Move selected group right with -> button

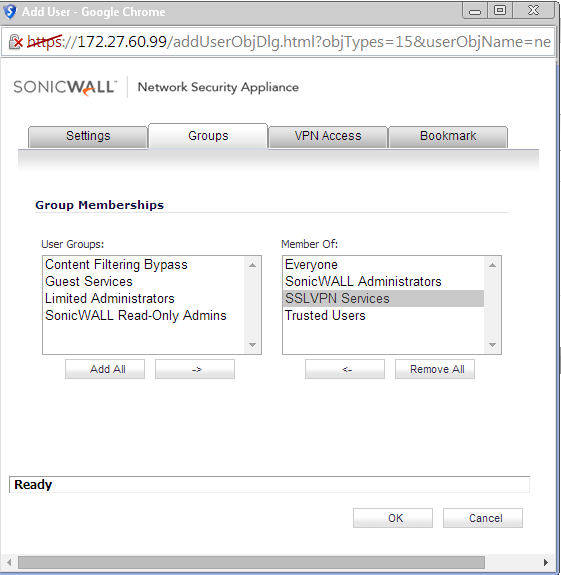(195, 369)
